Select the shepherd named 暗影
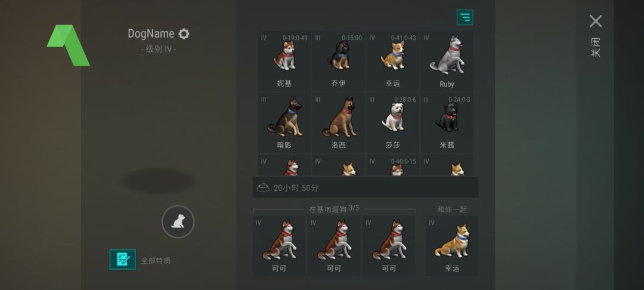 pyautogui.click(x=284, y=124)
